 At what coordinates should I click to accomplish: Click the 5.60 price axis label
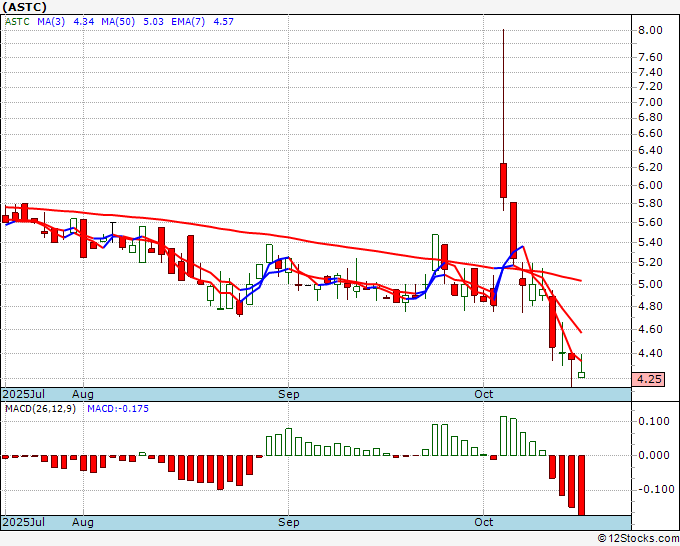pos(650,222)
